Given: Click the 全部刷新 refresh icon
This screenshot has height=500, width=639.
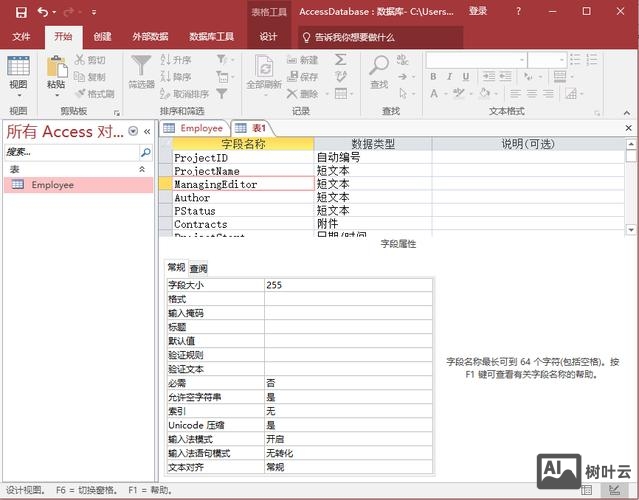Looking at the screenshot, I should (x=264, y=66).
